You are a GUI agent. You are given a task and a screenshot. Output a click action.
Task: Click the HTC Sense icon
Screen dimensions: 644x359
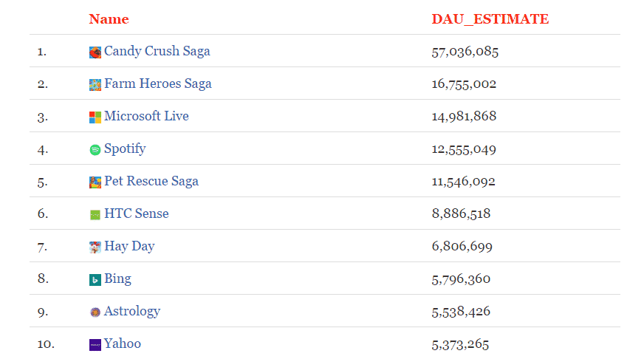click(95, 215)
